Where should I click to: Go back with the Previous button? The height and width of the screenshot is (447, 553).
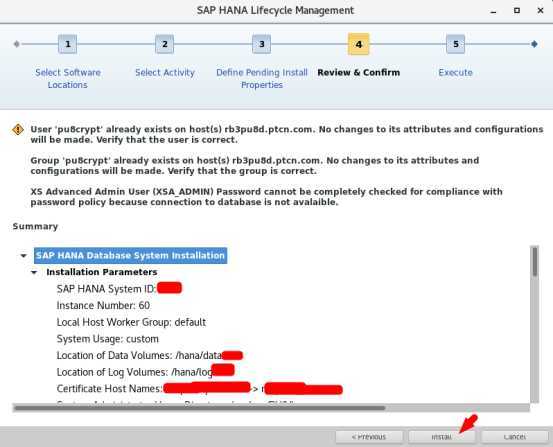tap(369, 437)
